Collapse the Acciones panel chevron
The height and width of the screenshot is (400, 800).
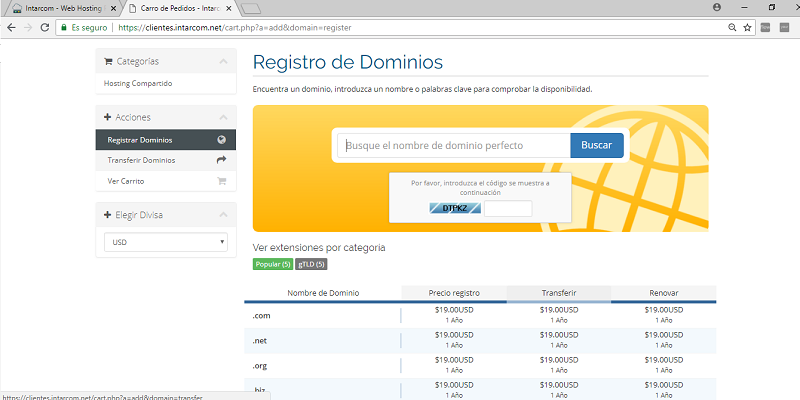click(x=223, y=117)
